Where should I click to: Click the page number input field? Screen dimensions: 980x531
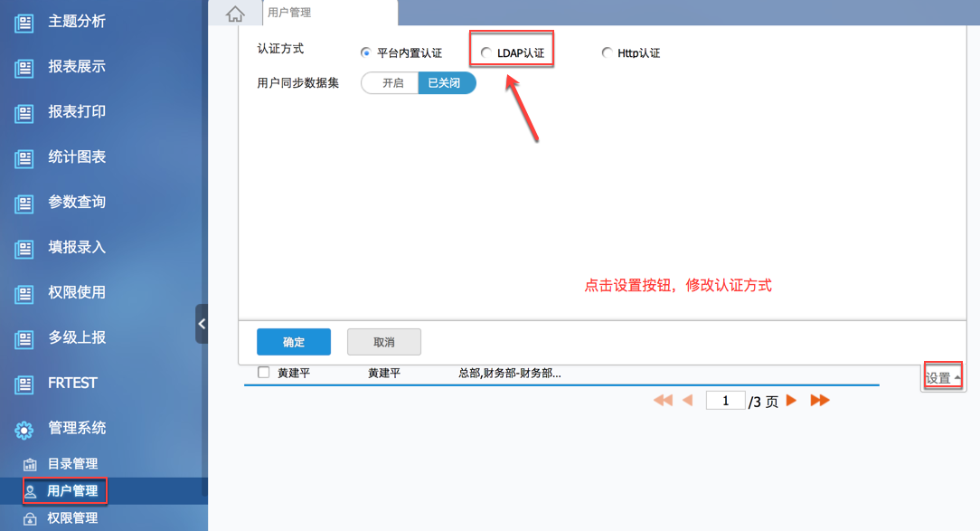pyautogui.click(x=725, y=400)
